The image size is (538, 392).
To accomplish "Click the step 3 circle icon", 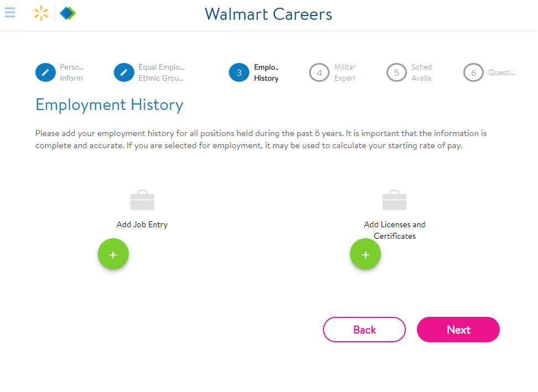I will [x=239, y=72].
